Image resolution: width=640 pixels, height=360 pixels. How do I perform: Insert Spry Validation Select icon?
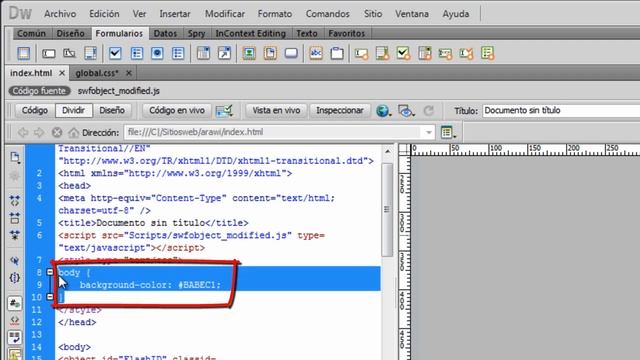pos(424,53)
